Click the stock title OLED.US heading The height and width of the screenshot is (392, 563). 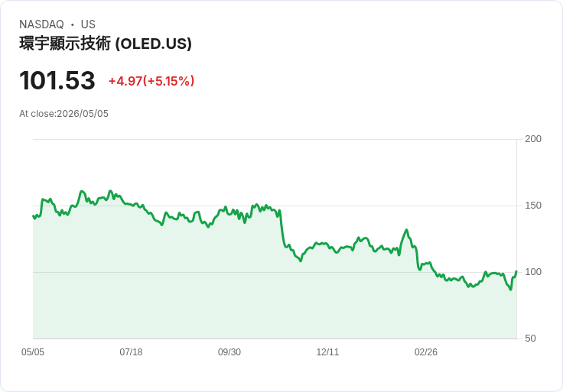(106, 44)
